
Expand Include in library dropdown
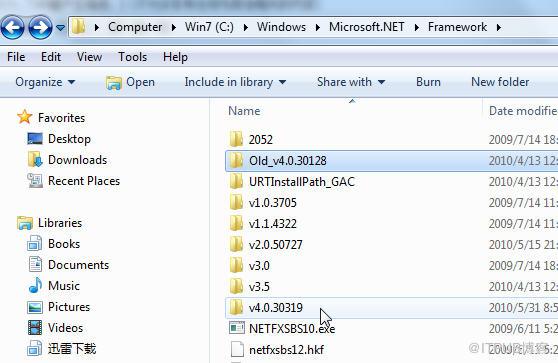(x=235, y=82)
